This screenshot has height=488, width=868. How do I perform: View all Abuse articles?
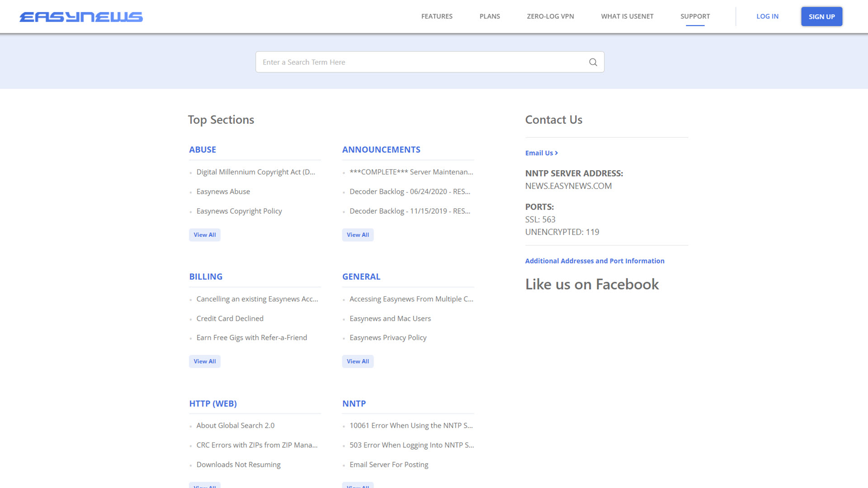click(x=205, y=235)
